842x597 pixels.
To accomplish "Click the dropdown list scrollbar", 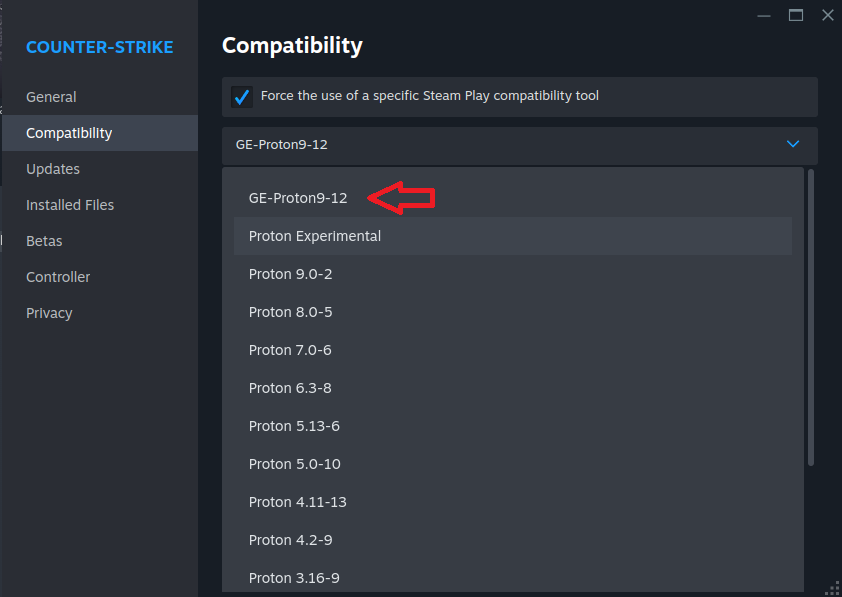I will (811, 316).
